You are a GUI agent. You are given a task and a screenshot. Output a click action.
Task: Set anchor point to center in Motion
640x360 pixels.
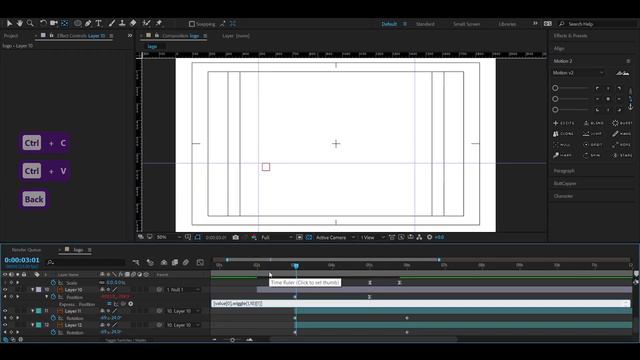pyautogui.click(x=608, y=99)
